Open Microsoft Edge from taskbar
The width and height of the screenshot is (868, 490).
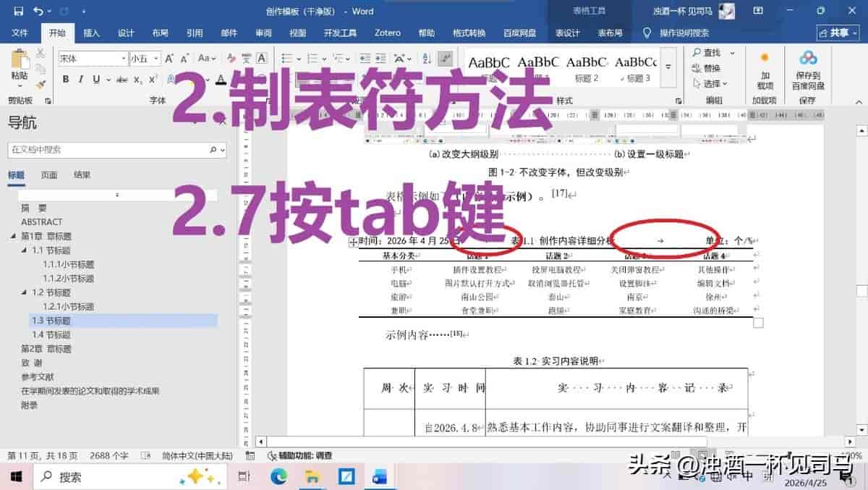coord(278,477)
